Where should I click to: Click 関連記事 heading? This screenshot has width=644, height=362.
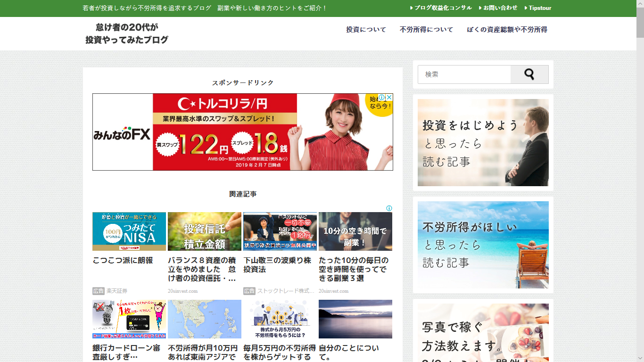coord(243,194)
